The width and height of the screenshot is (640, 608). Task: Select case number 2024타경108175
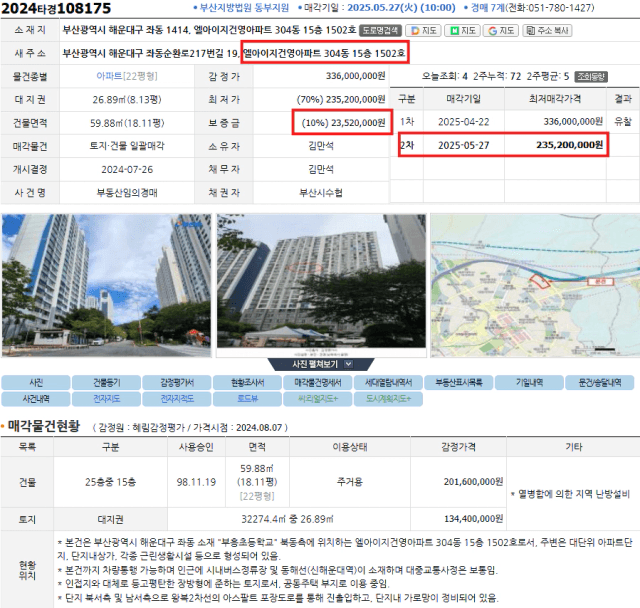(56, 8)
